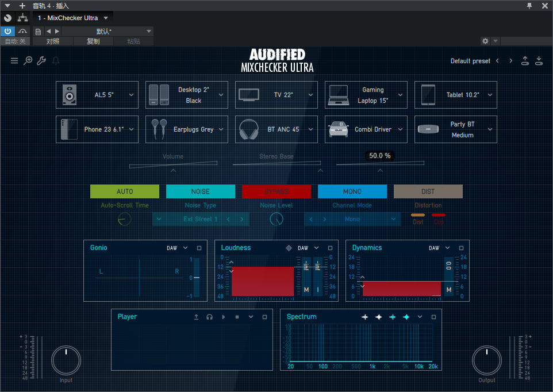Image resolution: width=553 pixels, height=392 pixels.
Task: Stop playback in the Player panel
Action: 237,317
